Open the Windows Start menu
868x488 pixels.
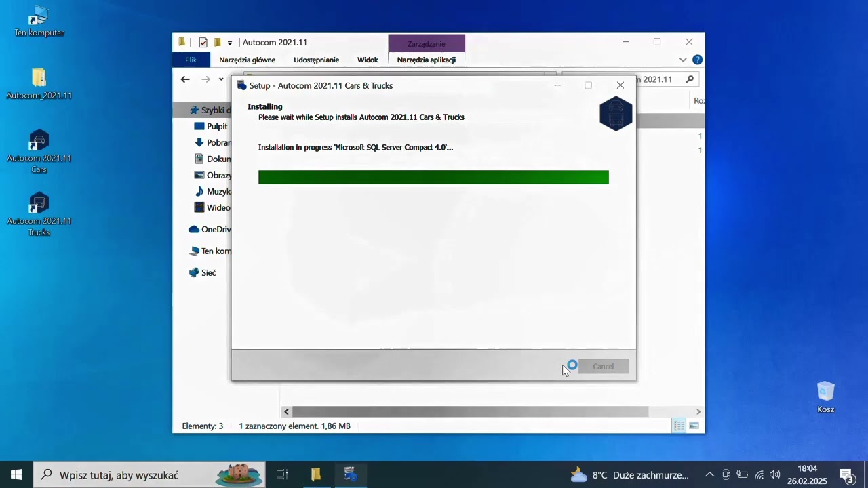click(16, 474)
